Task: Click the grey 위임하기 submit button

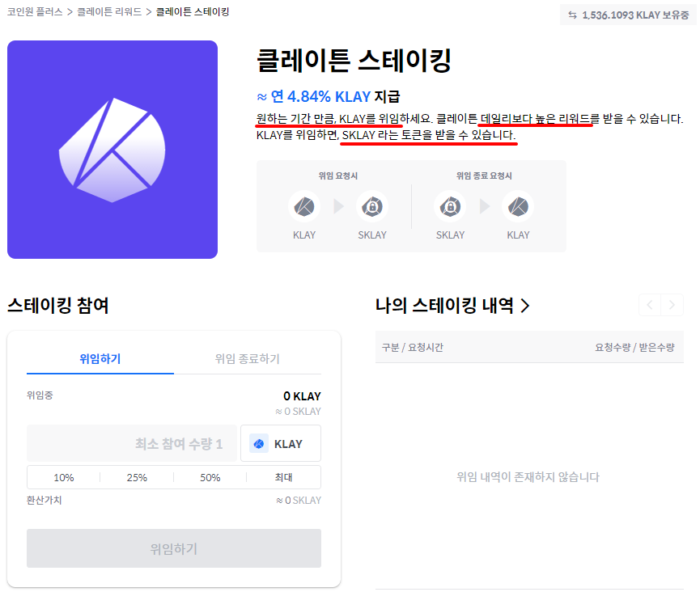Action: click(x=174, y=548)
